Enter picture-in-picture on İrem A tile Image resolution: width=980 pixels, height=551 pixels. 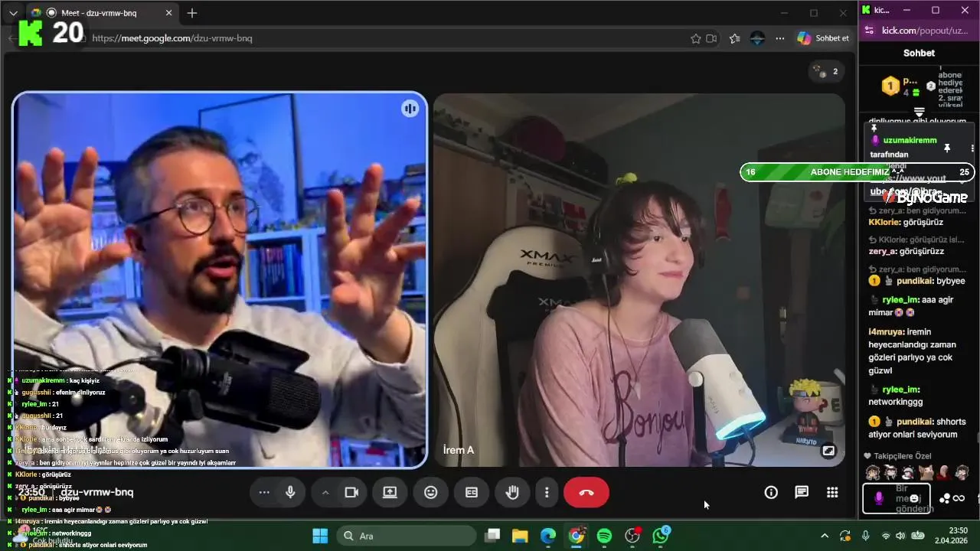click(828, 451)
